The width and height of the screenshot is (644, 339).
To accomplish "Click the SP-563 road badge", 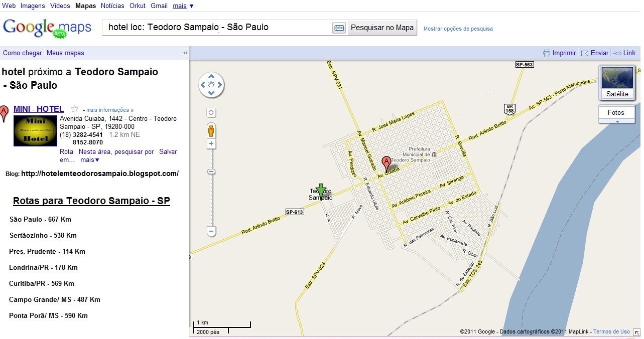I will [x=525, y=65].
